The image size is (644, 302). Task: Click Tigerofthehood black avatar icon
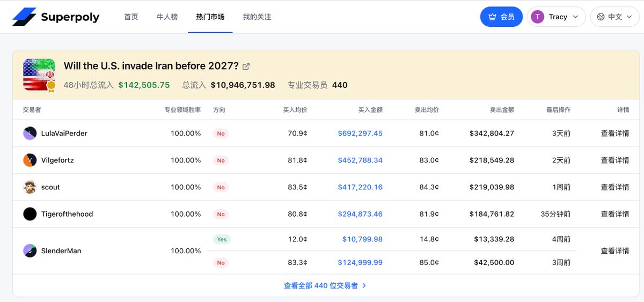[x=30, y=213]
